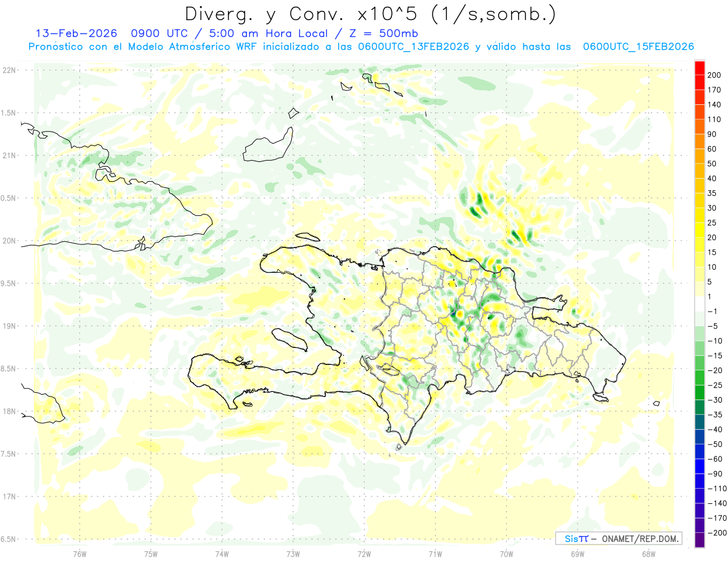Click the '75W' longitude label

click(151, 554)
